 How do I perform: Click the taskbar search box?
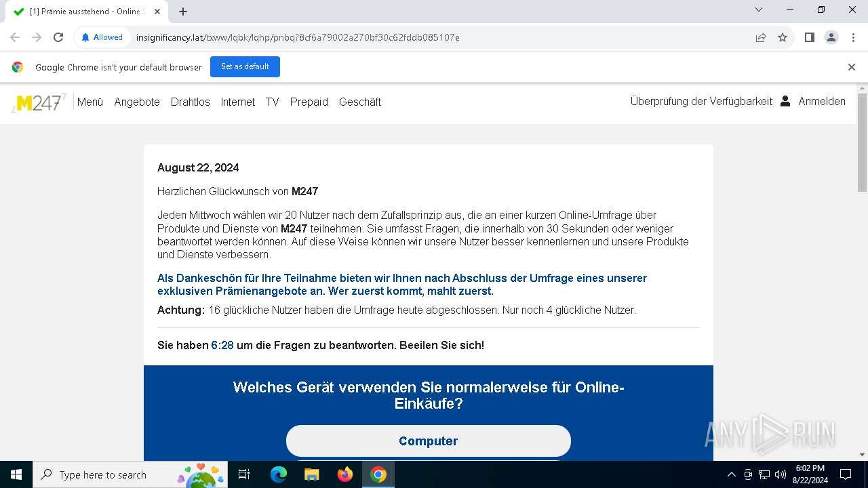tap(130, 474)
